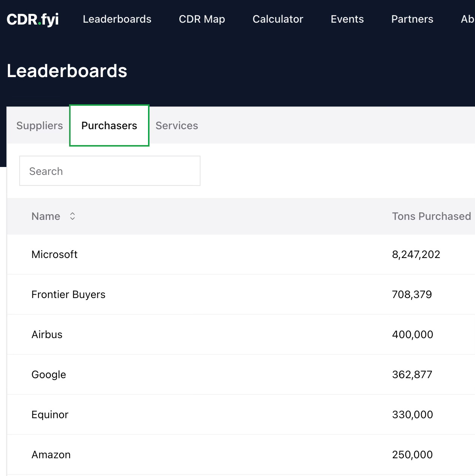Switch to the Services tab

coord(177,125)
